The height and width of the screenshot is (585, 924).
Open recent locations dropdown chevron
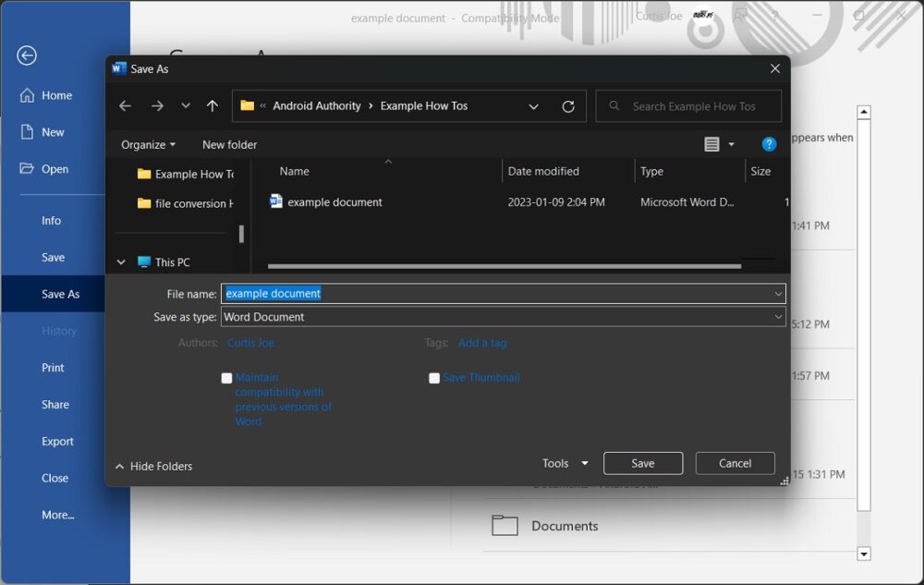(x=186, y=106)
